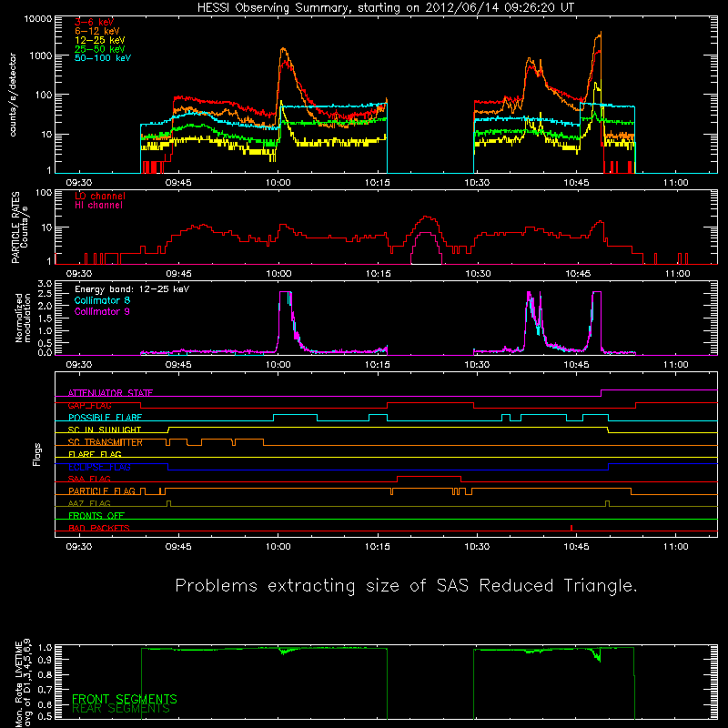Click the PARTICLE RATES axis label
The image size is (728, 728).
click(19, 227)
